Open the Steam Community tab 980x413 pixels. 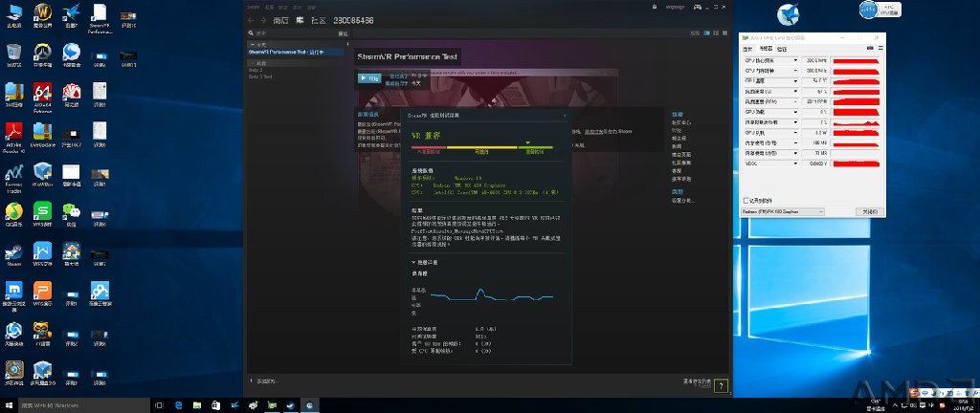tap(319, 21)
